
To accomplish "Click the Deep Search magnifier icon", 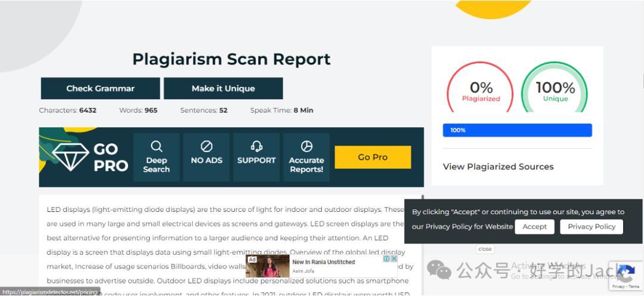I will 156,146.
